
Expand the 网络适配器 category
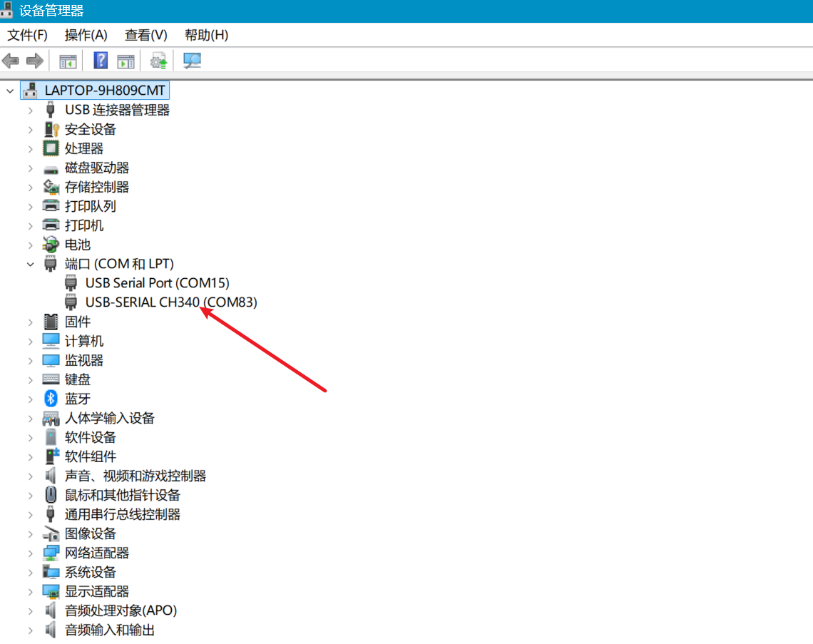pos(31,553)
